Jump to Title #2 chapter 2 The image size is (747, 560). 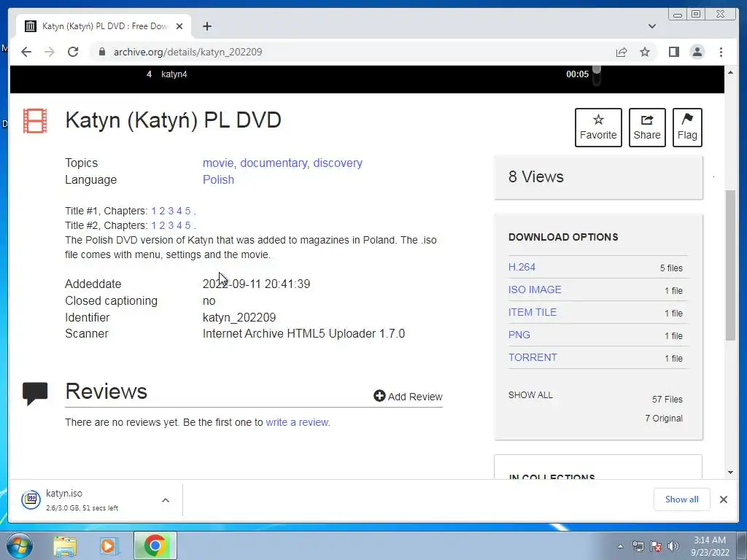click(162, 225)
